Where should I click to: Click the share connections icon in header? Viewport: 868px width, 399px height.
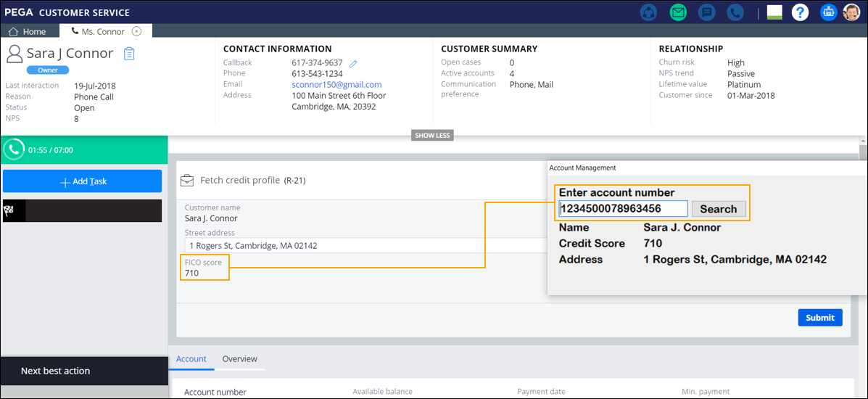[x=650, y=12]
